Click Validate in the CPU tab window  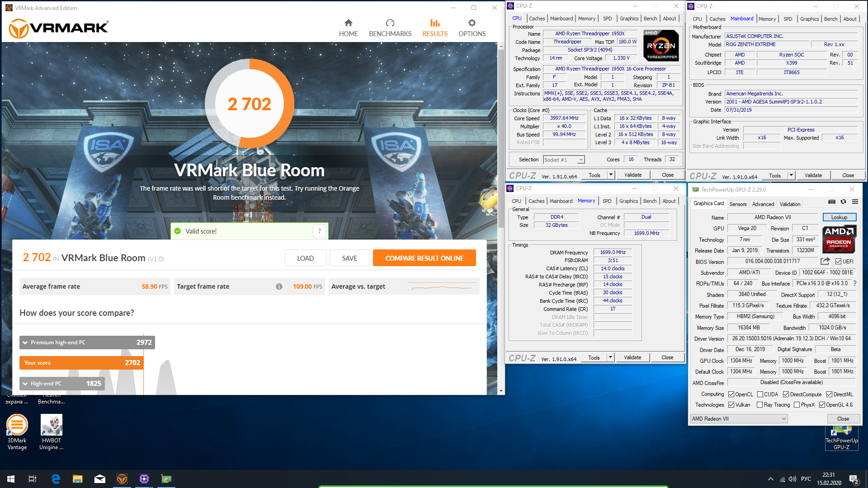[x=633, y=175]
